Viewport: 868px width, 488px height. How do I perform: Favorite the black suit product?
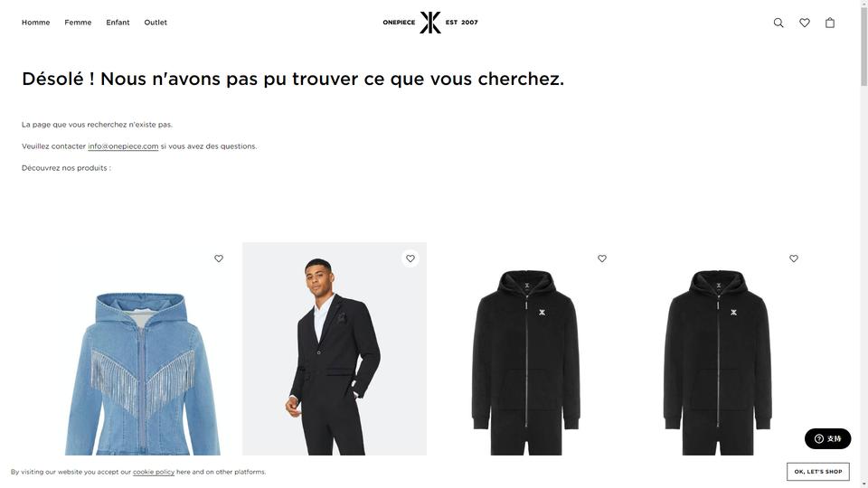[410, 258]
